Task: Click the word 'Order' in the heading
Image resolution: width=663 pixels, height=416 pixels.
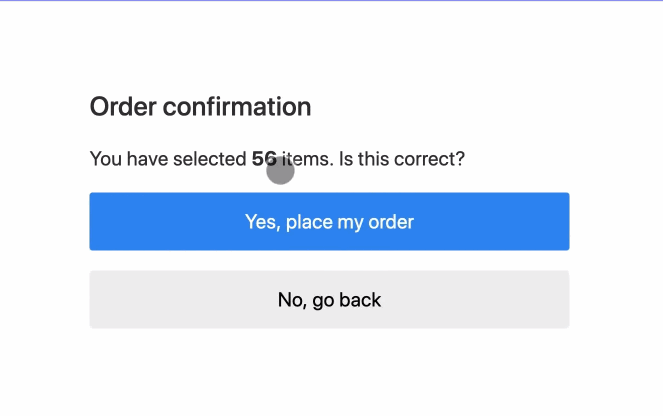Action: pyautogui.click(x=123, y=106)
